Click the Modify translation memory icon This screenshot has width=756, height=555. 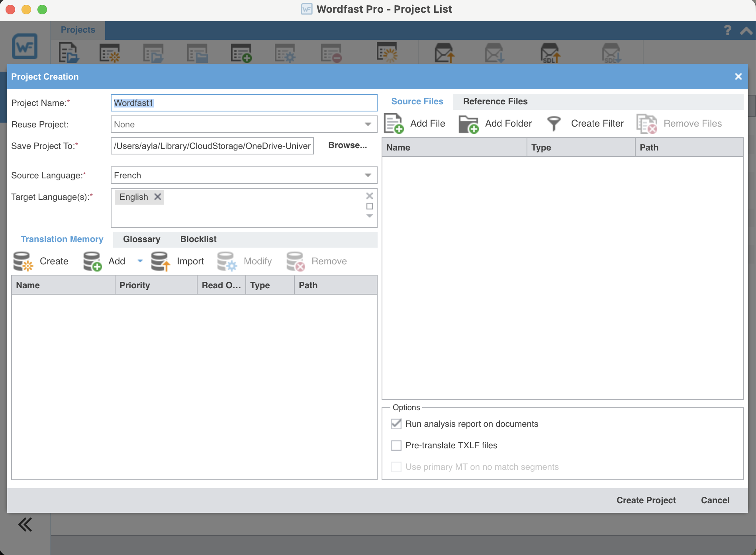(x=227, y=261)
